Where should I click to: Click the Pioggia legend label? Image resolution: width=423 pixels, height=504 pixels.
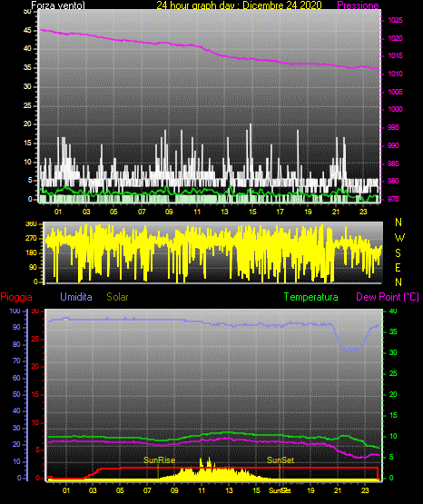16,297
